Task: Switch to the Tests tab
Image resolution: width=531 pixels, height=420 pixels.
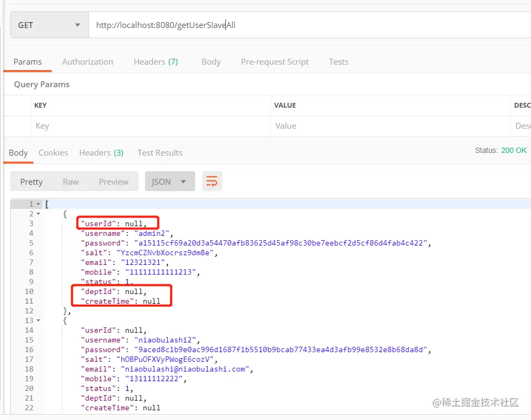Action: click(x=339, y=62)
